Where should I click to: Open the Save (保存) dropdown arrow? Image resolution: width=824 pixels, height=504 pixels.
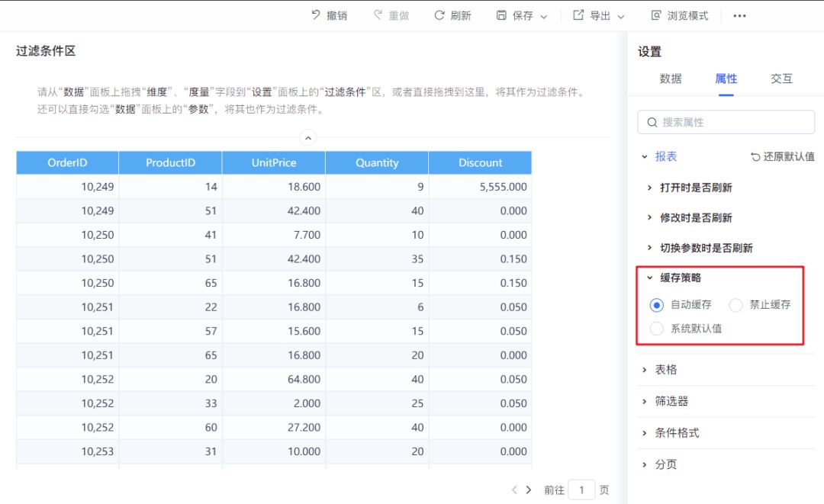click(544, 17)
